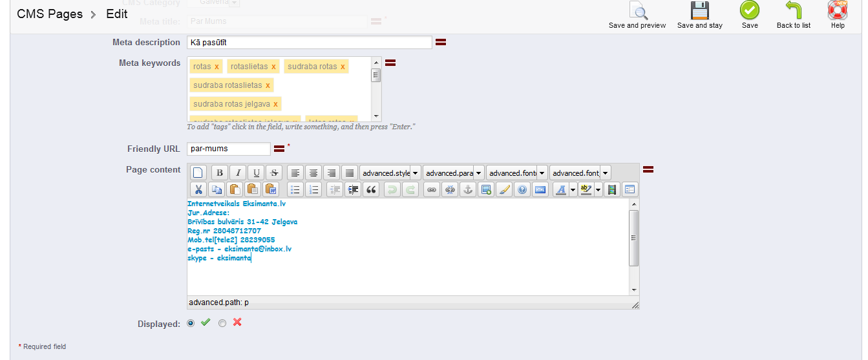
Task: Remove the 'sudraba rotas' keyword tag
Action: click(x=343, y=67)
